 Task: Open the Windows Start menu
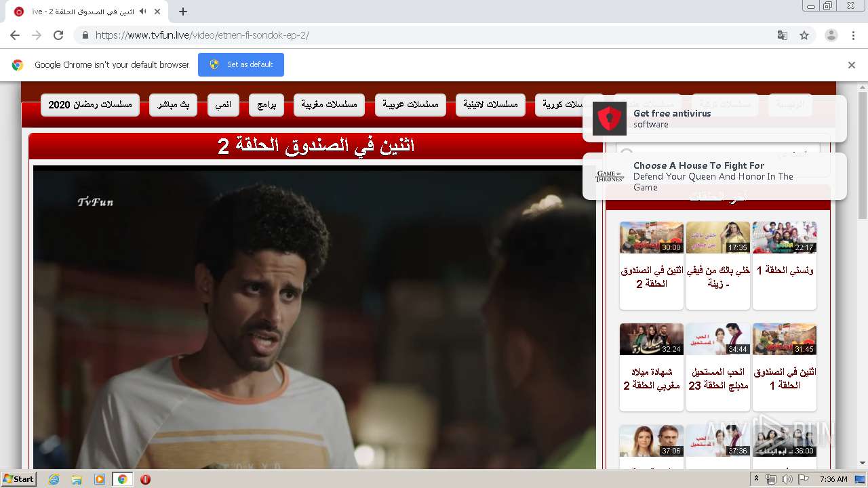18,479
